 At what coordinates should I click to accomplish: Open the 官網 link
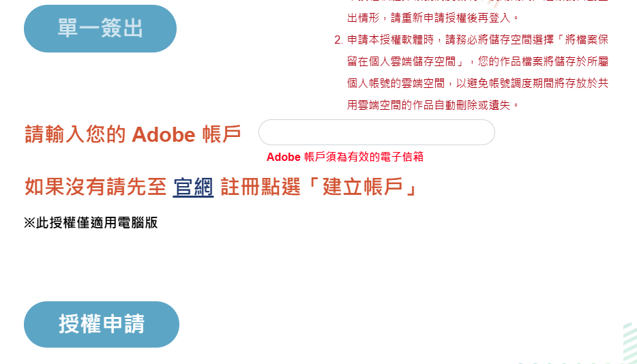click(x=193, y=187)
